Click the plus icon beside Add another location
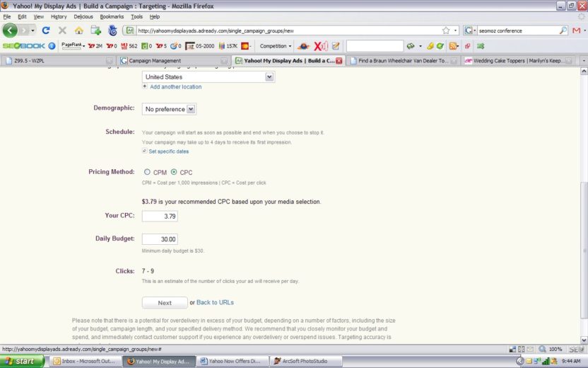Image resolution: width=588 pixels, height=368 pixels. (x=145, y=86)
